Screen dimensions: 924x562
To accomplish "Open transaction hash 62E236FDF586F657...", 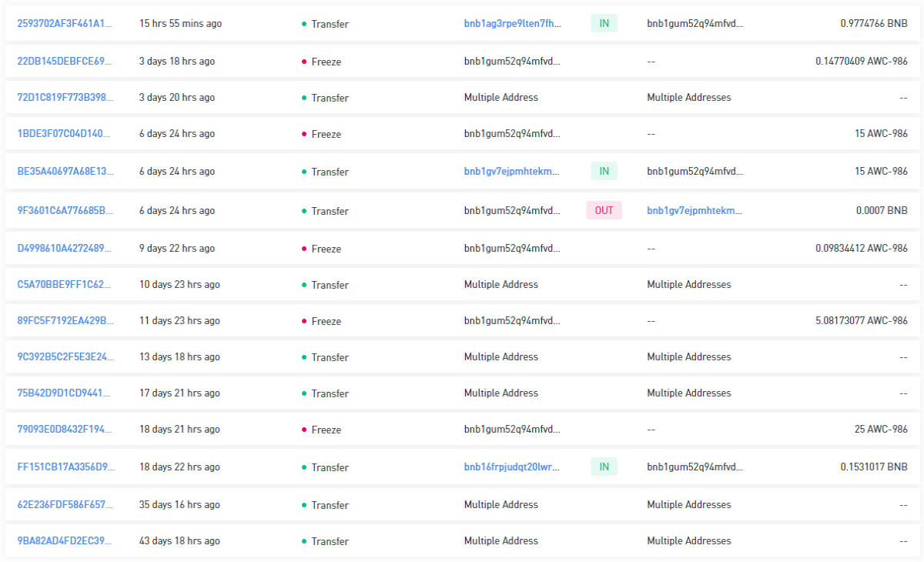I will 65,505.
